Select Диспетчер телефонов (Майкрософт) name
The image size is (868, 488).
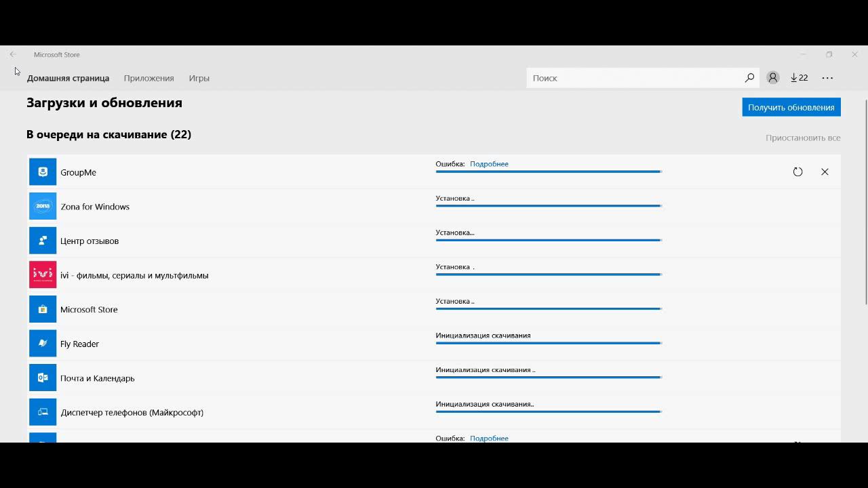tap(132, 412)
